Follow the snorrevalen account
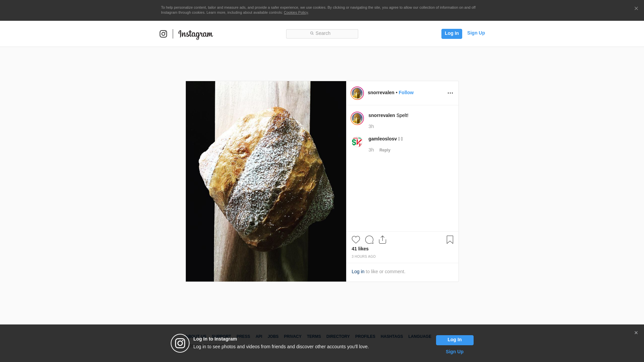This screenshot has width=644, height=362. tap(406, 93)
